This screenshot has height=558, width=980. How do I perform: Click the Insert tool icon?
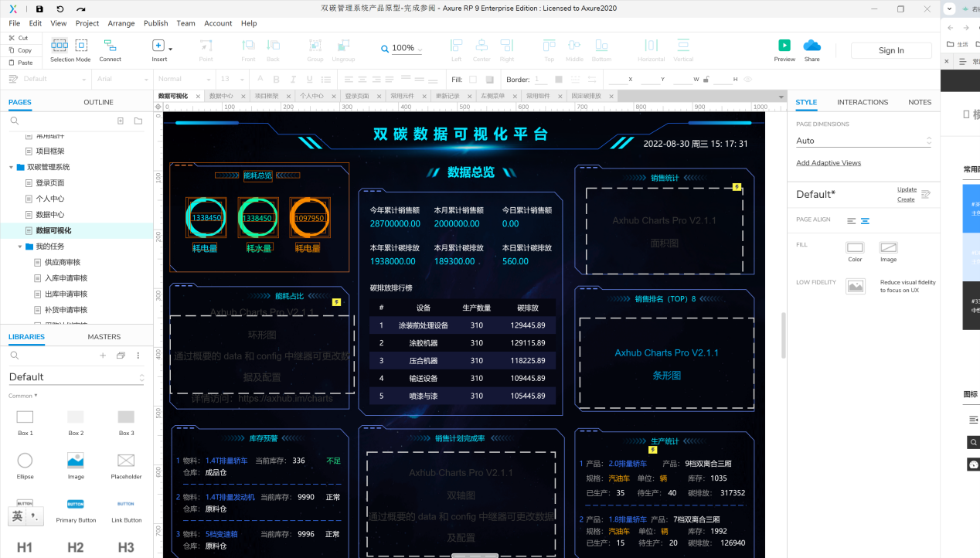(x=158, y=46)
